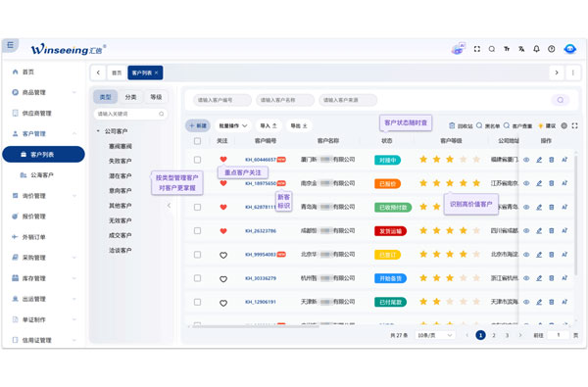Open the notifications bell
588x387 pixels.
(x=537, y=49)
